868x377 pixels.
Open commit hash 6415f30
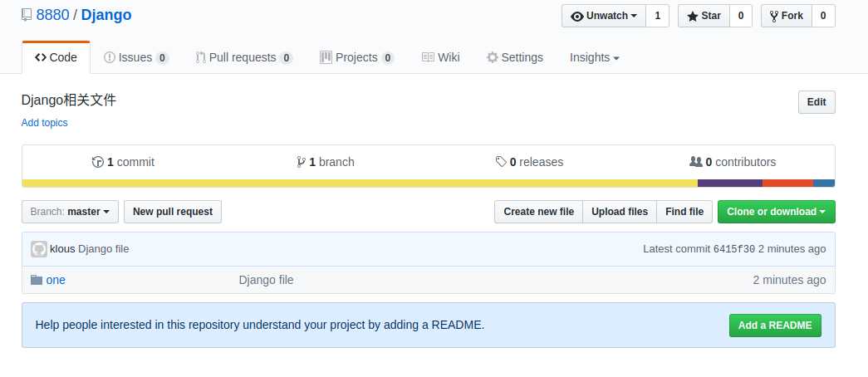(734, 249)
